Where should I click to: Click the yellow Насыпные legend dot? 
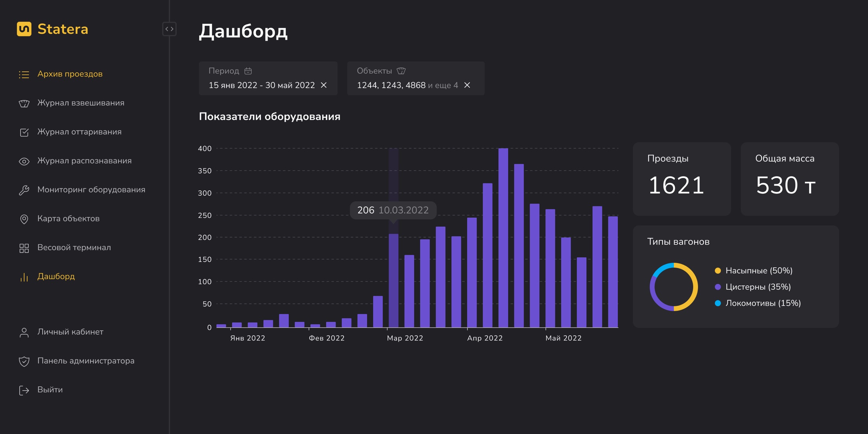718,271
